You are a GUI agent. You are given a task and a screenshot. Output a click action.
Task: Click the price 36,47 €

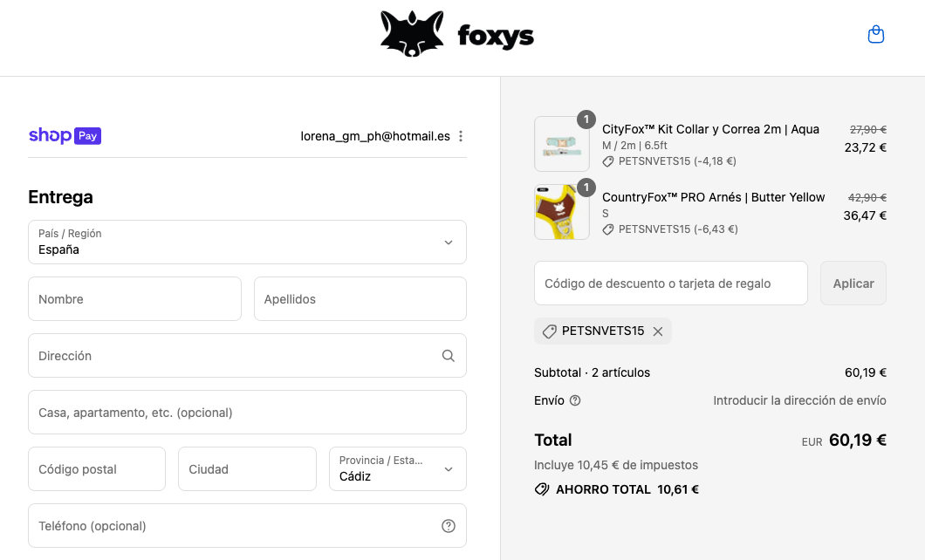(x=864, y=215)
